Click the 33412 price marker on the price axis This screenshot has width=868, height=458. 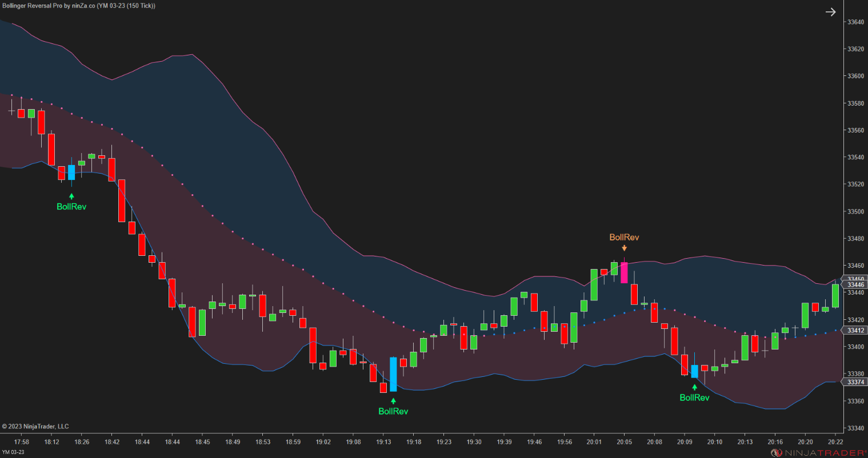pyautogui.click(x=855, y=330)
